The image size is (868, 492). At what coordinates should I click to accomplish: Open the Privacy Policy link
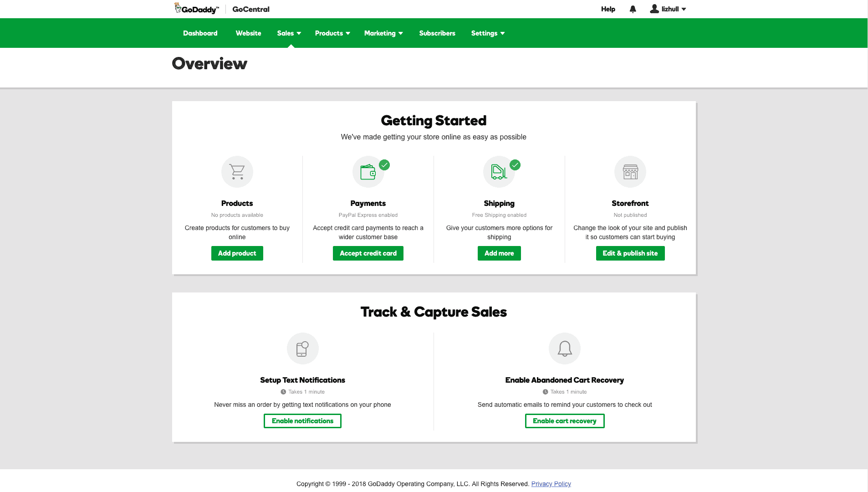coord(551,484)
